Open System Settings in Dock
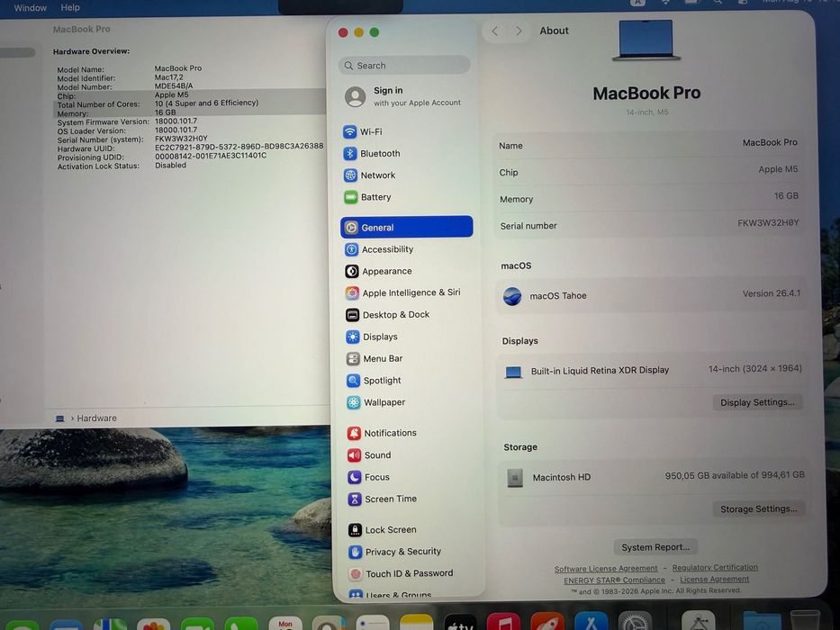The width and height of the screenshot is (840, 630). coord(635,623)
